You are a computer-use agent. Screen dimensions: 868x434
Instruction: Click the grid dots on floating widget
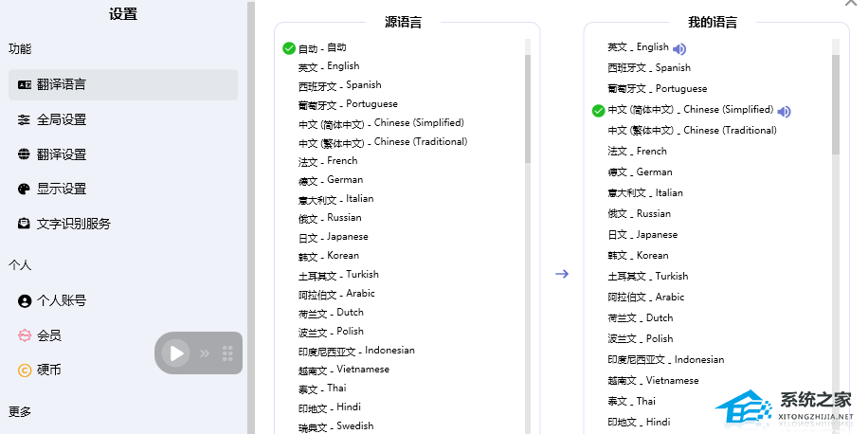(x=227, y=353)
